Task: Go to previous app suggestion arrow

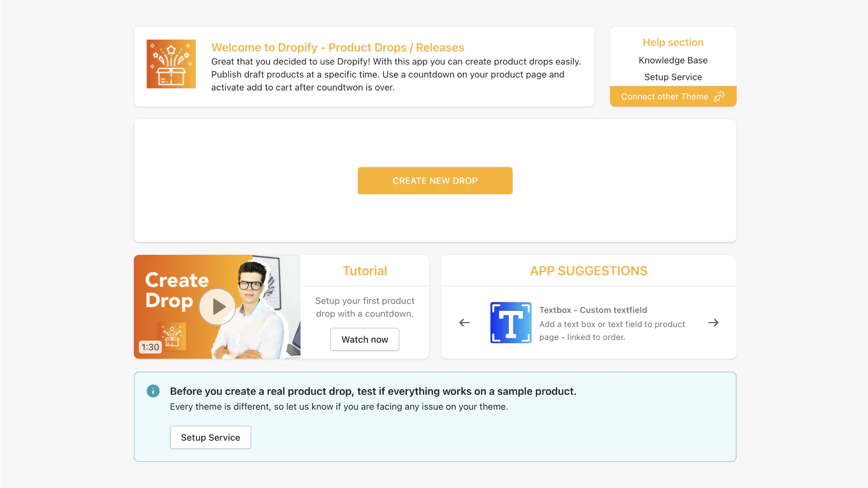Action: pyautogui.click(x=464, y=323)
